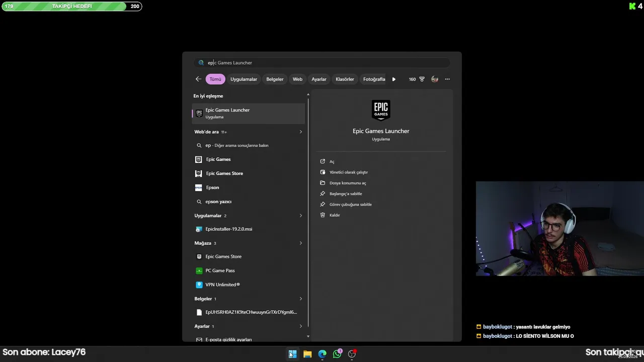The image size is (644, 362).
Task: Open File Explorer from the taskbar
Action: coord(307,354)
